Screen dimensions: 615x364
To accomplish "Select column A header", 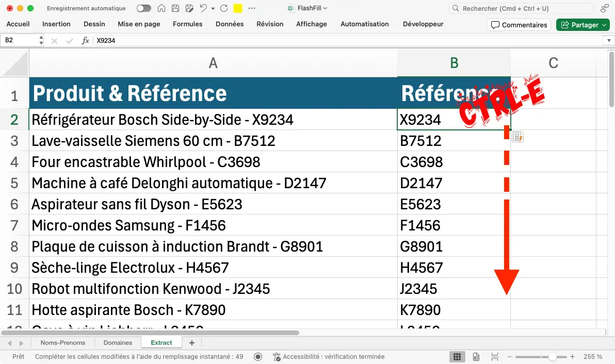I will click(x=213, y=63).
